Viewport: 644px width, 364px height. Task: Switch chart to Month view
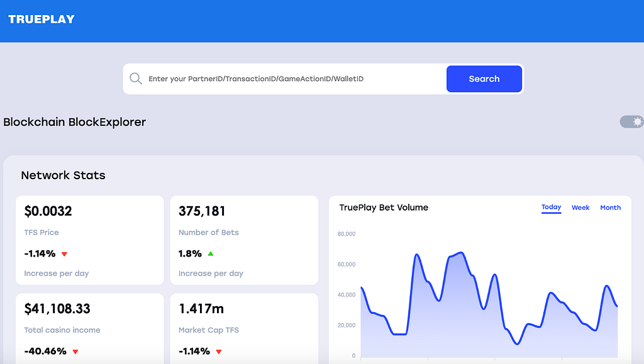click(x=610, y=207)
